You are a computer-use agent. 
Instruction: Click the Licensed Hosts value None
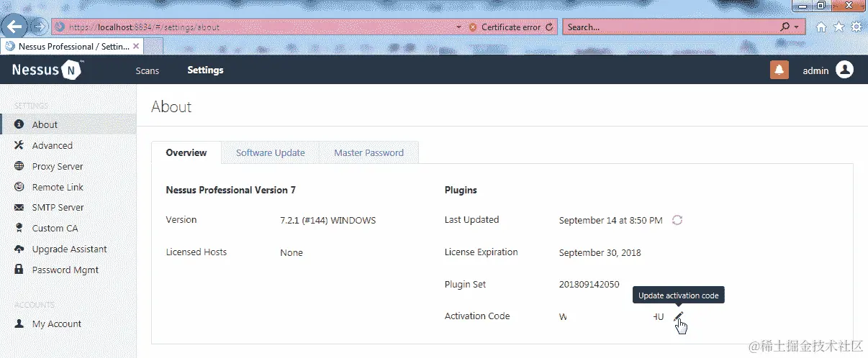(291, 252)
